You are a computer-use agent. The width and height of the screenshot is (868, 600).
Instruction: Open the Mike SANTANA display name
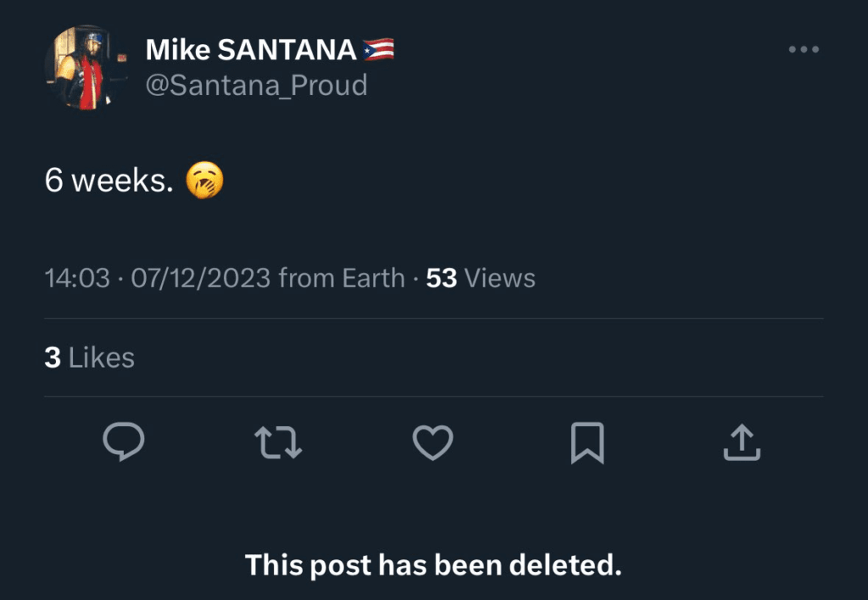[250, 50]
